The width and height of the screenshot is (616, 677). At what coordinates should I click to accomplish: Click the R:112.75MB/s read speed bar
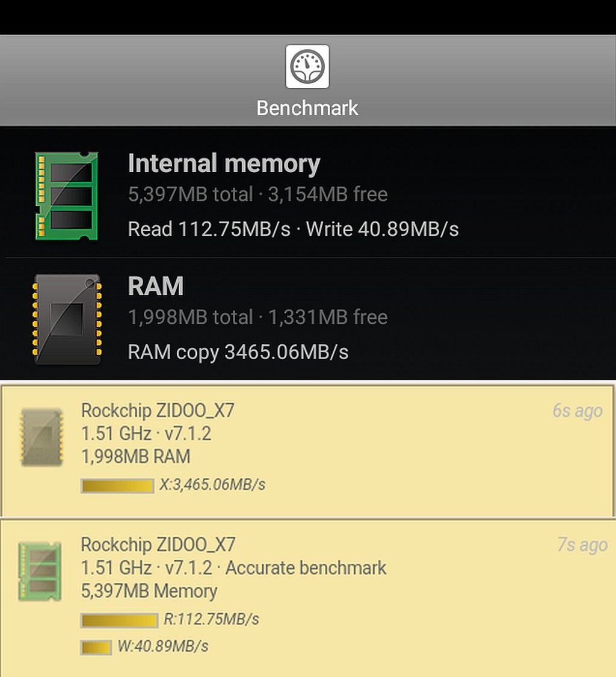pyautogui.click(x=120, y=621)
